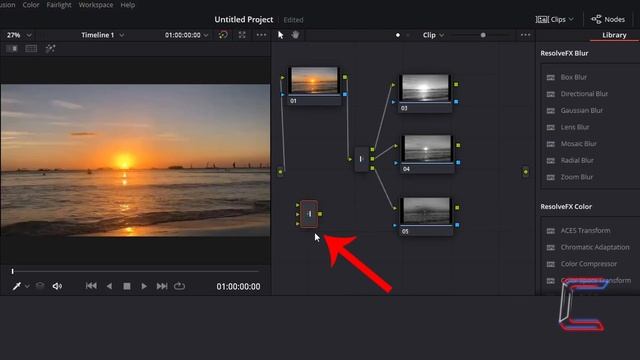The width and height of the screenshot is (640, 360).
Task: Open the Timeline 1 dropdown
Action: tap(102, 35)
